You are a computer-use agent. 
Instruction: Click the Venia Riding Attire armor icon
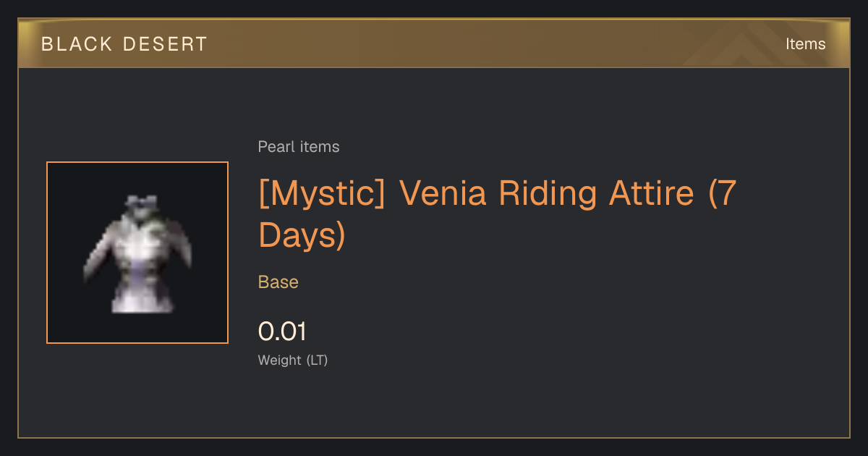[x=137, y=253]
